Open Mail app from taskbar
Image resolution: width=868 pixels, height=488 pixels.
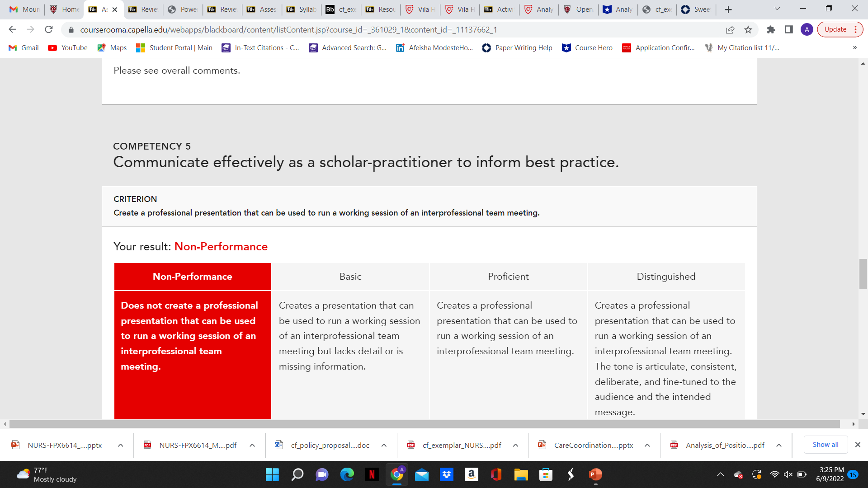tap(421, 474)
